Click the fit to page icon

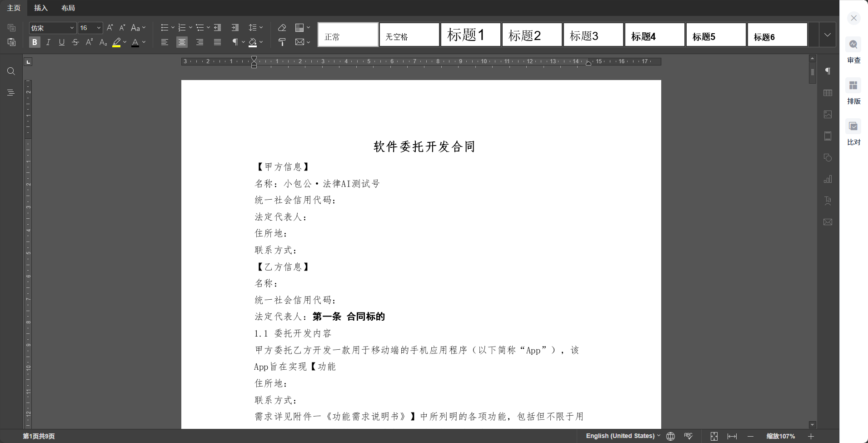tap(714, 436)
